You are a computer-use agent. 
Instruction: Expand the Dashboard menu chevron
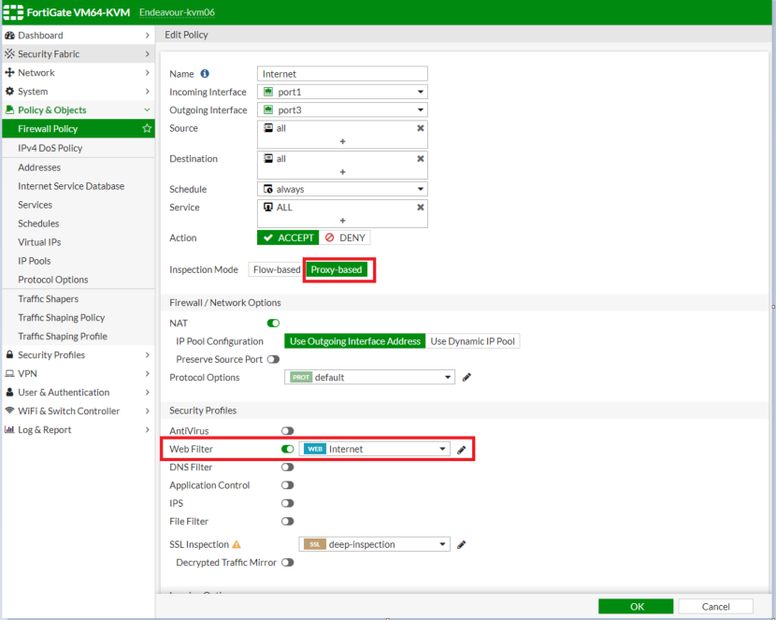pos(147,36)
